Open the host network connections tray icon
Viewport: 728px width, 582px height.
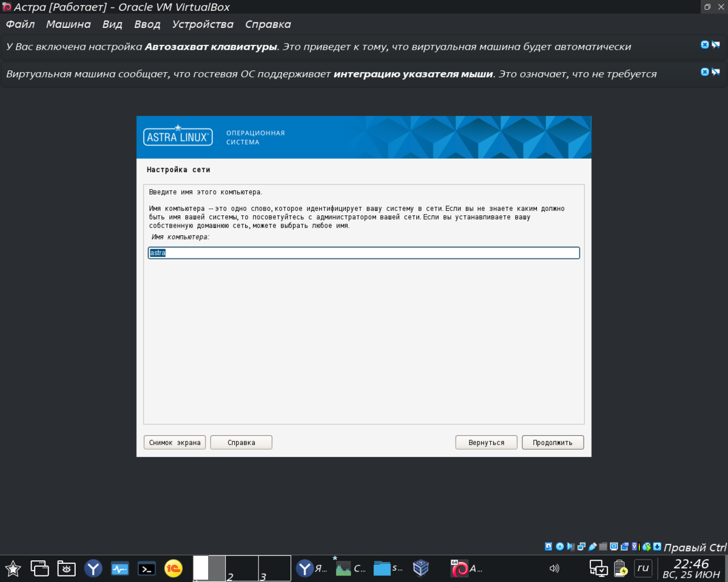(599, 568)
